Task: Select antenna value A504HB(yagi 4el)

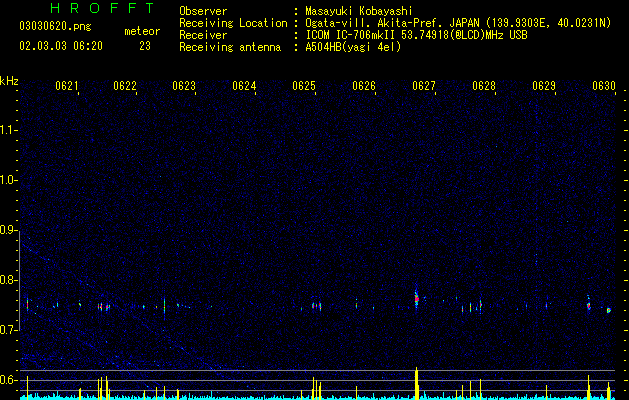Action: click(x=353, y=47)
